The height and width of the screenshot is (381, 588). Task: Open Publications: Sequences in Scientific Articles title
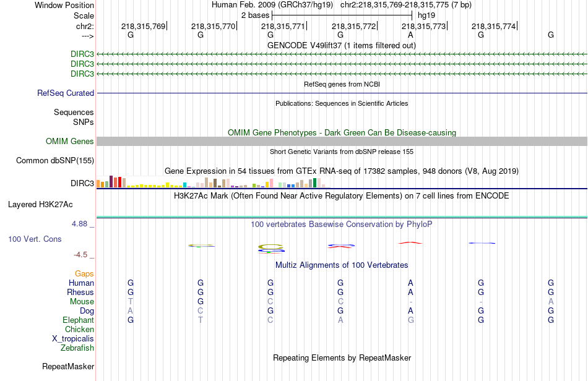point(342,103)
